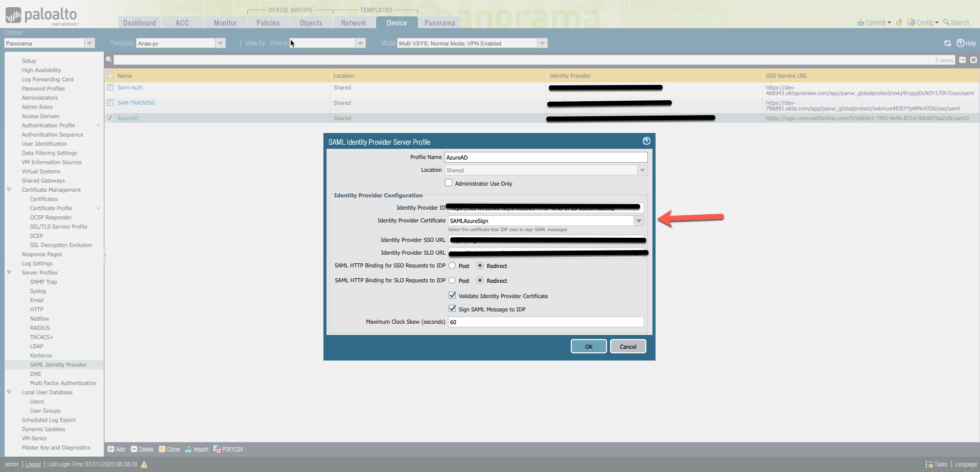Open SSL/TLS Service Profile in the sidebar
This screenshot has width=980, height=472.
[59, 227]
